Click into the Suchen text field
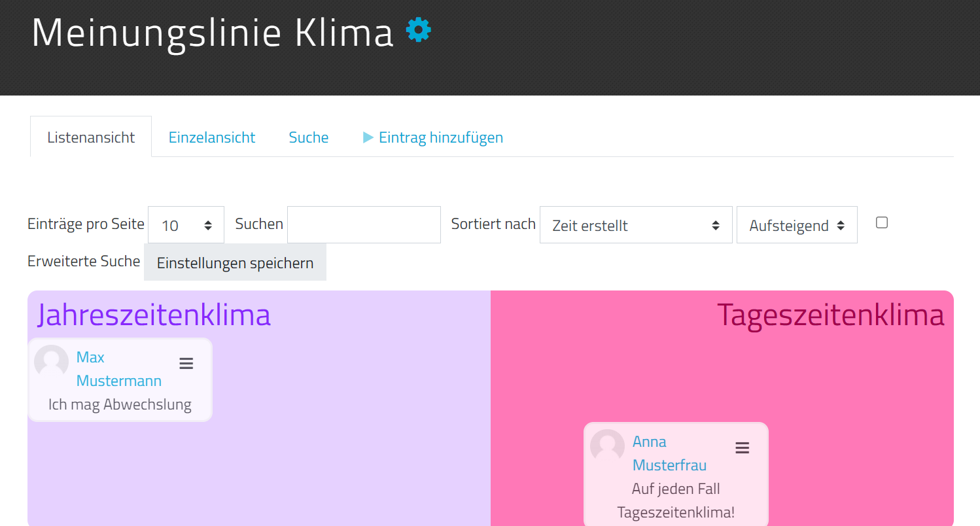980x526 pixels. (x=364, y=225)
